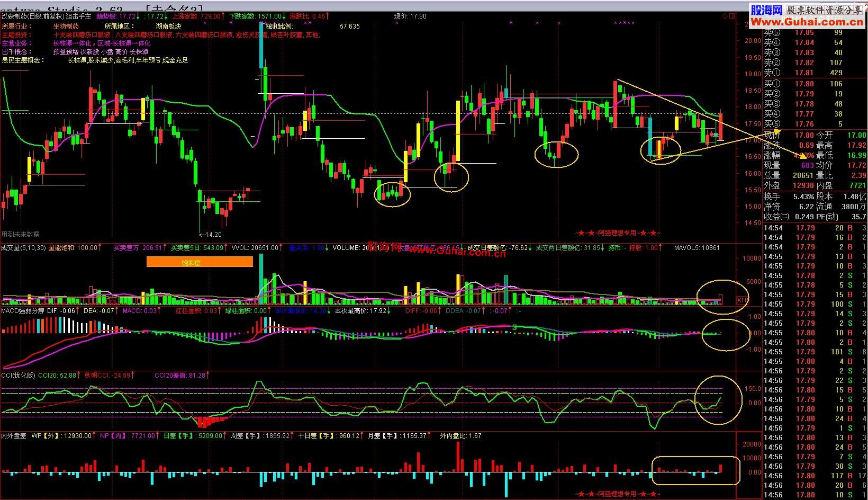This screenshot has height=500, width=868.
Task: Select the 卖③ 17.83 order book row
Action: coord(815,52)
